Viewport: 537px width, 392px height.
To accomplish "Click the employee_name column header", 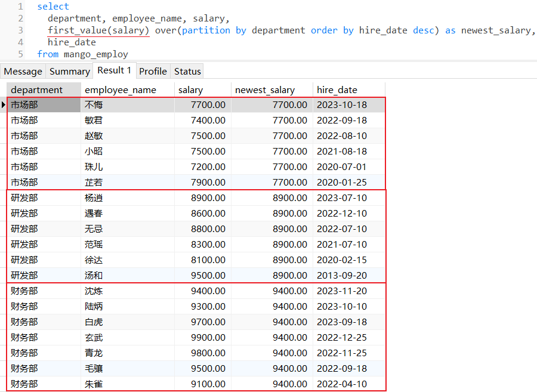I will (x=128, y=89).
